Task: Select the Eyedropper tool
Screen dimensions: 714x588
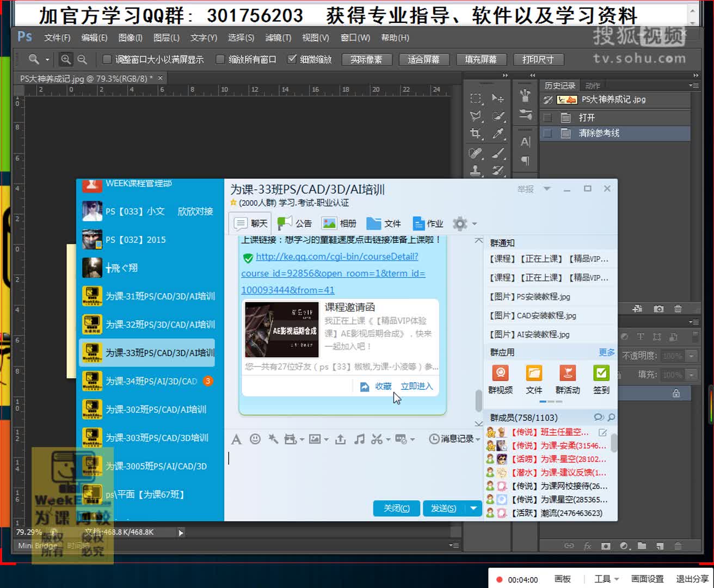Action: coord(497,134)
